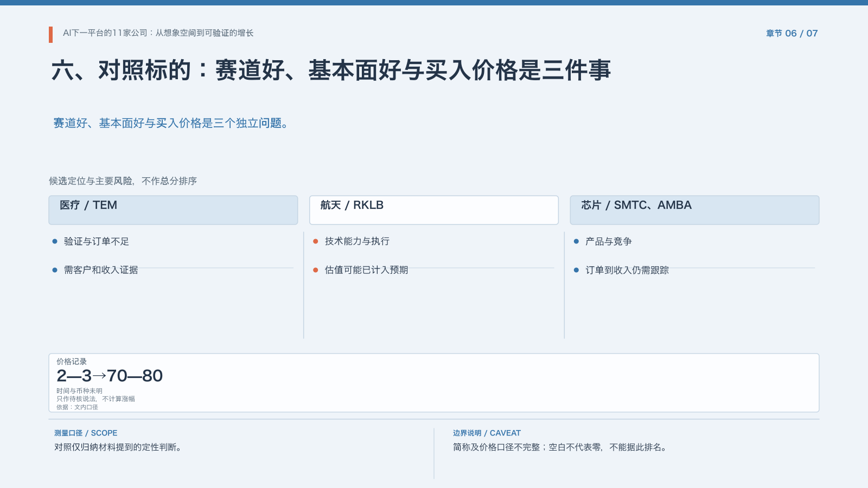
Task: Click the bullet text '技术能力与执行'
Action: tap(357, 241)
